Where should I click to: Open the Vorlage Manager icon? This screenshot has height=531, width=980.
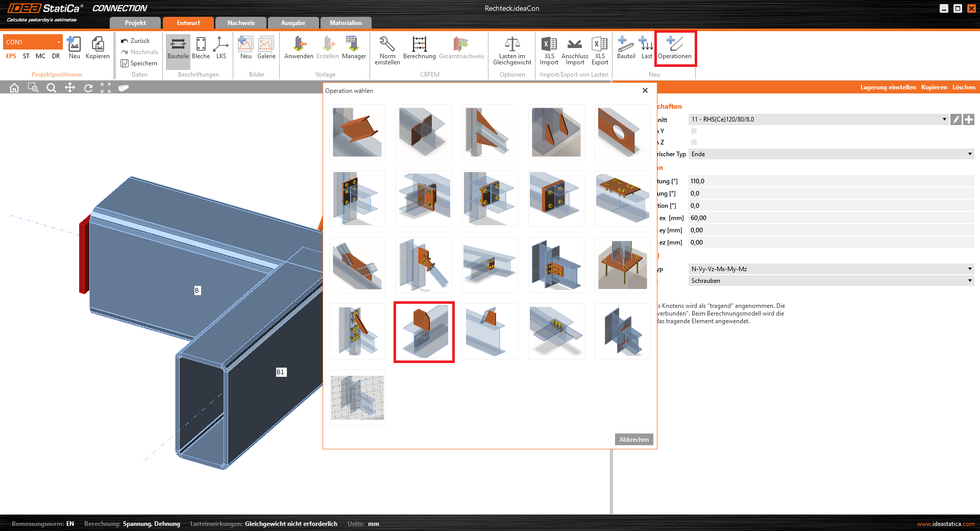coord(354,48)
